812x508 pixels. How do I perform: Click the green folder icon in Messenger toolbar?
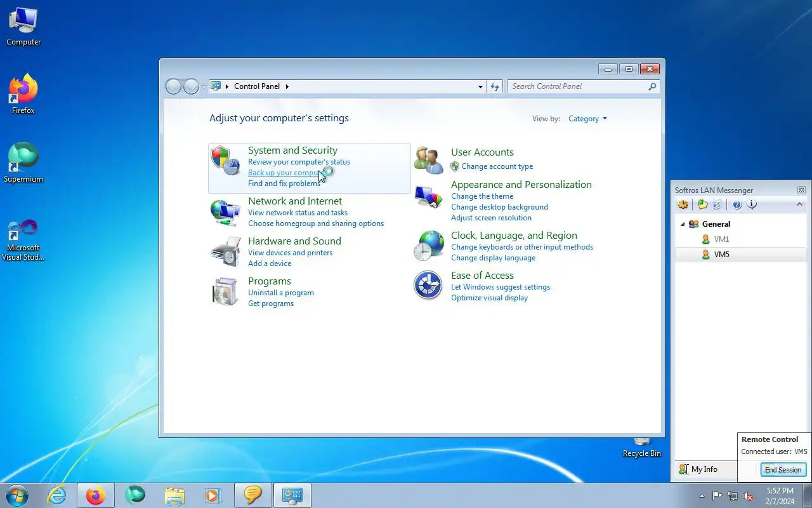click(x=702, y=204)
